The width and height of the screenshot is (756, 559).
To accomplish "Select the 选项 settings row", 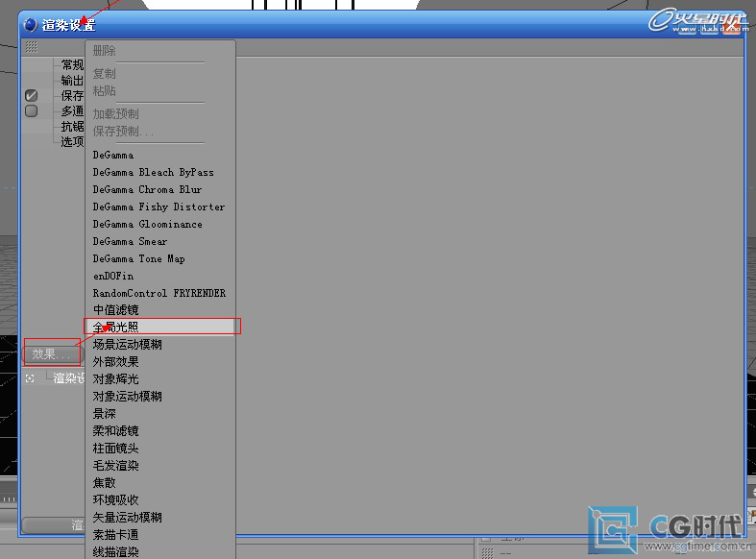I will point(72,142).
